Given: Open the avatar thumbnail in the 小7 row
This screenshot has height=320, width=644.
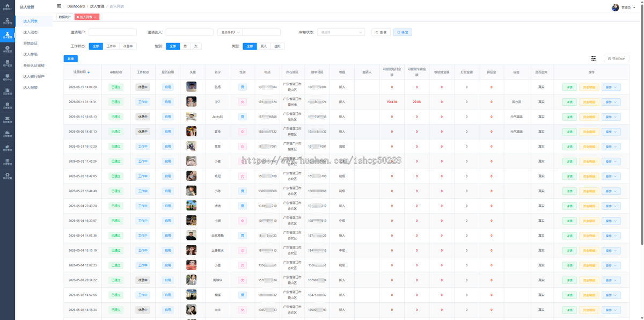Looking at the screenshot, I should coord(191,101).
